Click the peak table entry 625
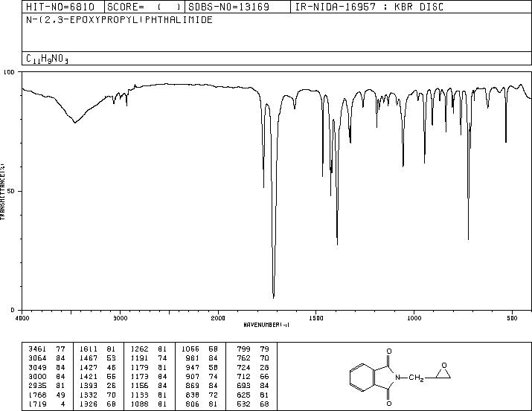This screenshot has height=411, width=532. coord(243,395)
